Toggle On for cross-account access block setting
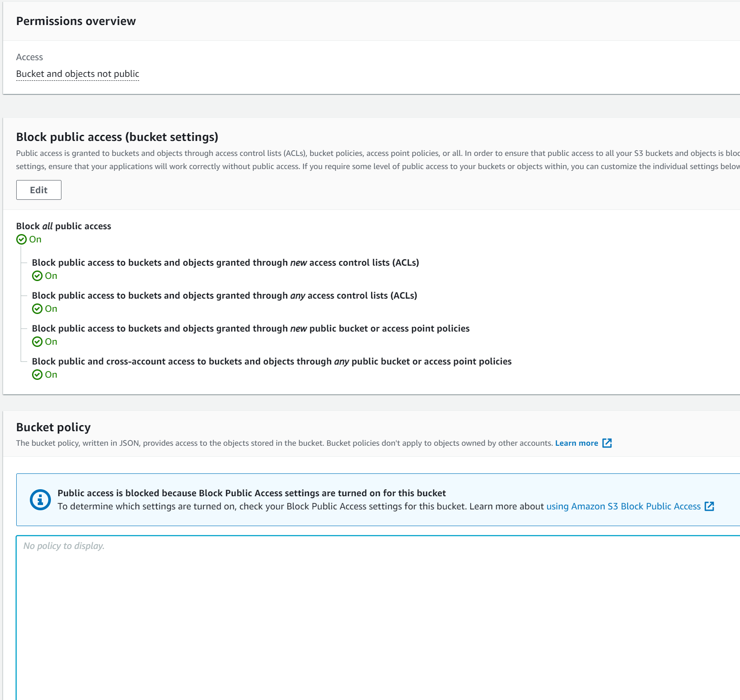Screen dimensions: 740x700 coord(51,375)
